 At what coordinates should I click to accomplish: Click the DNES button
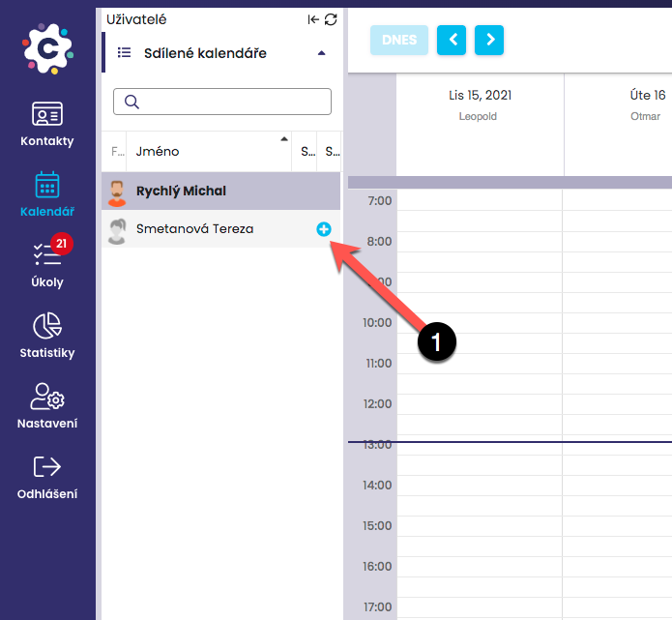pyautogui.click(x=399, y=40)
